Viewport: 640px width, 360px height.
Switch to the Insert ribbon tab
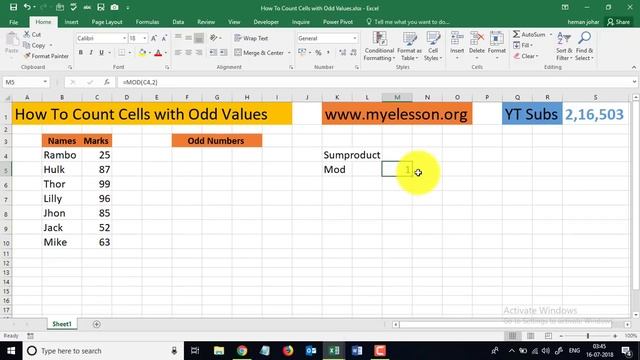(71, 22)
